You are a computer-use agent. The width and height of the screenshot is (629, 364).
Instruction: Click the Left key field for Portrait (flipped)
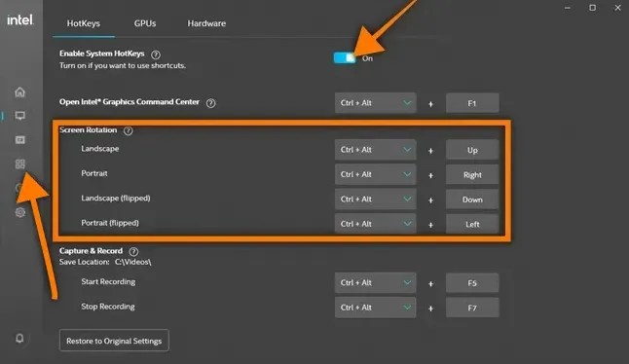tap(472, 224)
